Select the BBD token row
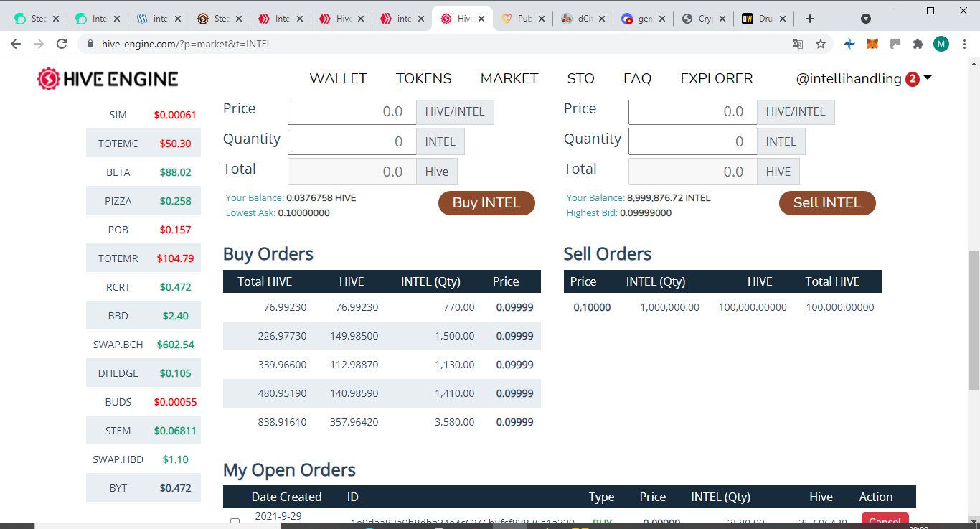Viewport: 980px width, 529px height. 143,316
